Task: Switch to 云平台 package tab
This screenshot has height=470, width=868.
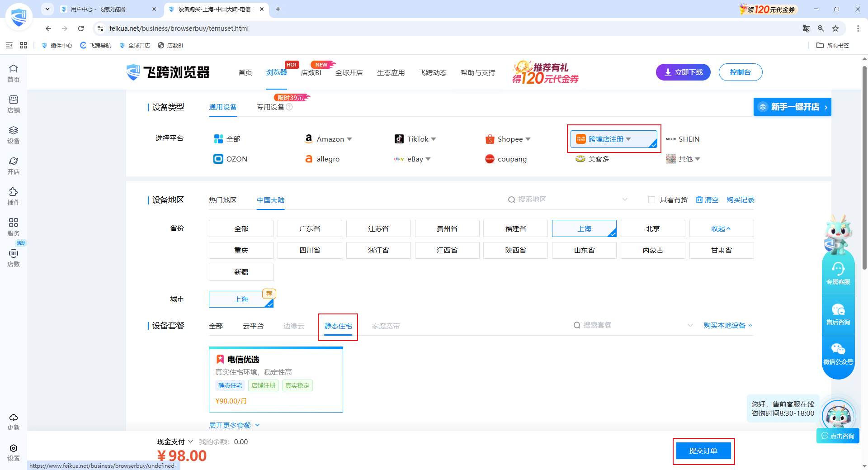Action: [253, 326]
